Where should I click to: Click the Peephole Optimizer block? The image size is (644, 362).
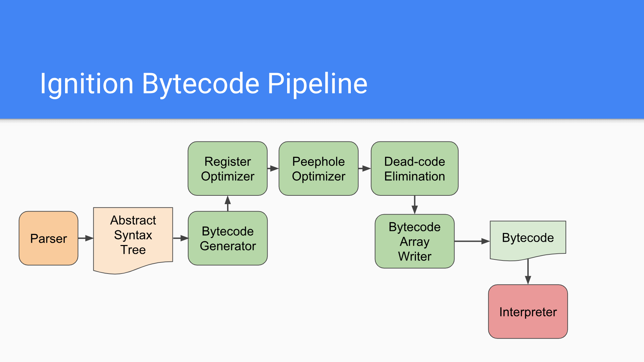point(318,169)
